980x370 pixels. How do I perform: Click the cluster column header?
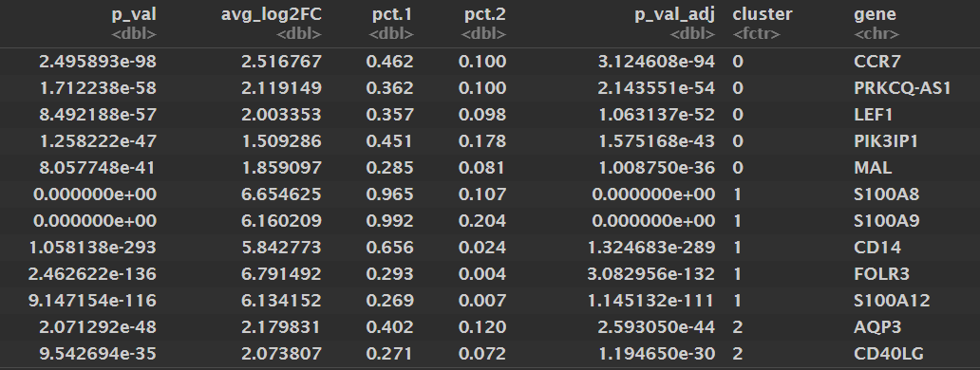762,14
